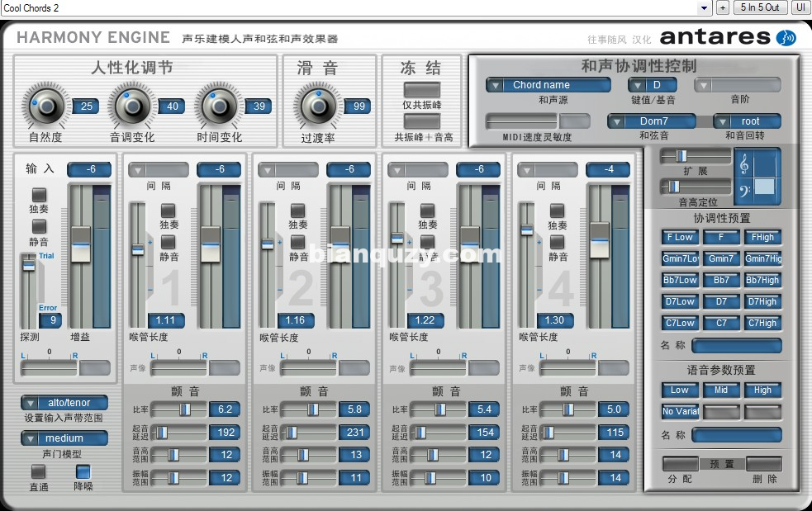Select Mid vocal parameter preset
The width and height of the screenshot is (812, 511).
721,390
